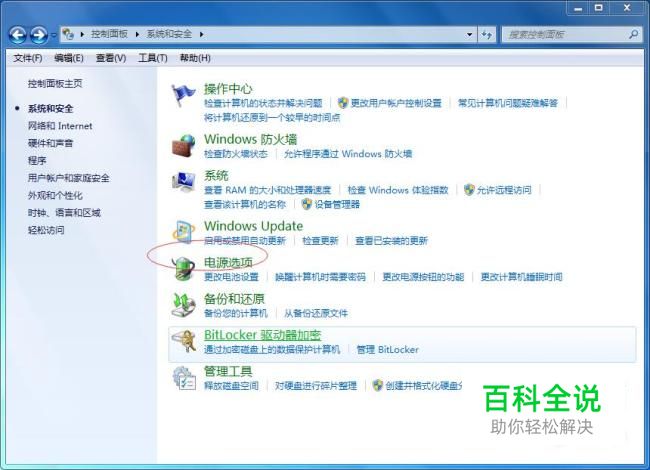Click 更改电池设置 link
The image size is (650, 470).
pos(231,277)
